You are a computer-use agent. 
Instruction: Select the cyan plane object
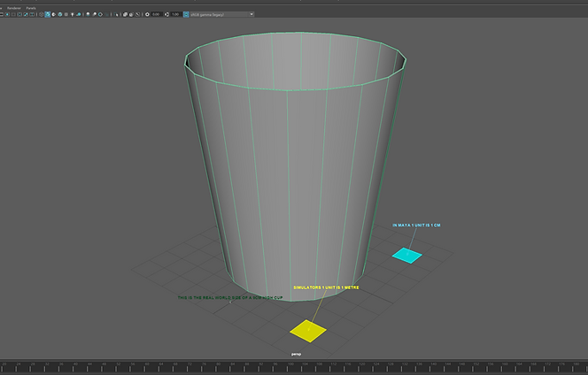(406, 256)
